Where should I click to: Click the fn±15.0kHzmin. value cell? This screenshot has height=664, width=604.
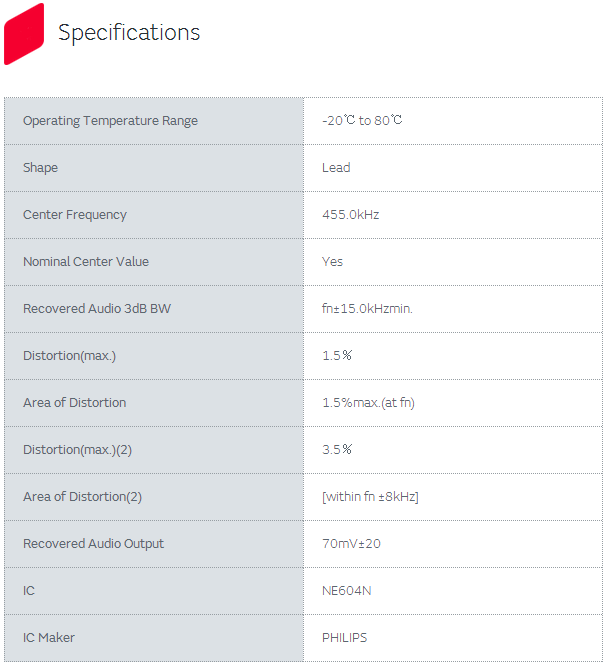pyautogui.click(x=367, y=309)
